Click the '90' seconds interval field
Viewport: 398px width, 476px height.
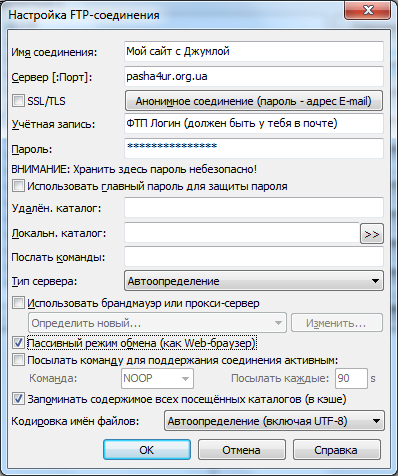351,378
